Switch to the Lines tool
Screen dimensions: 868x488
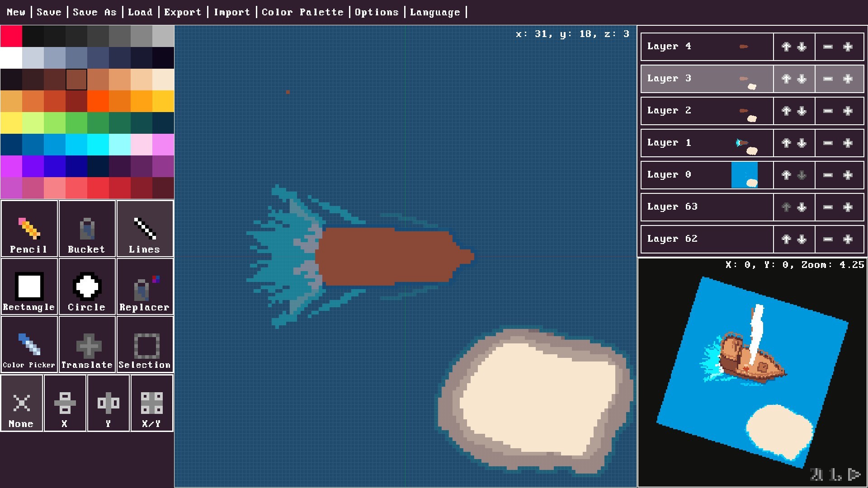144,229
